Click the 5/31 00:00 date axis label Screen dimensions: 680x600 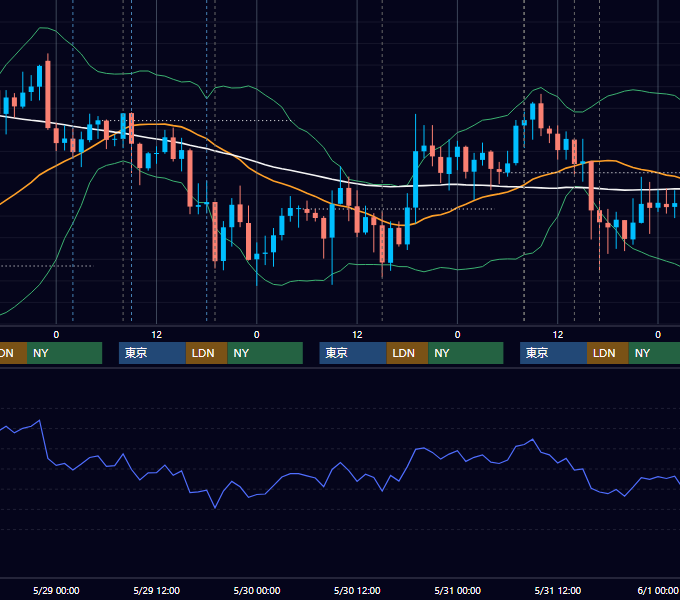pos(458,590)
